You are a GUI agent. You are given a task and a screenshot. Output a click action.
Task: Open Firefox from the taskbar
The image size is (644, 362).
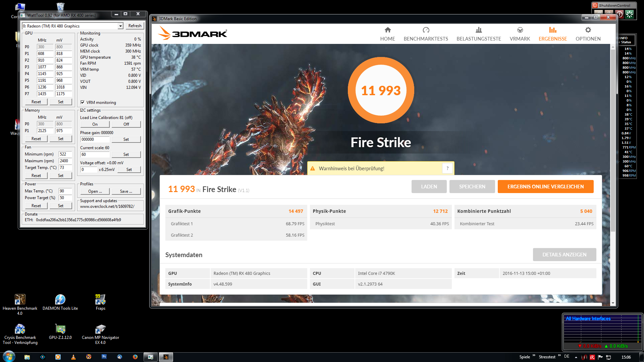(135, 357)
